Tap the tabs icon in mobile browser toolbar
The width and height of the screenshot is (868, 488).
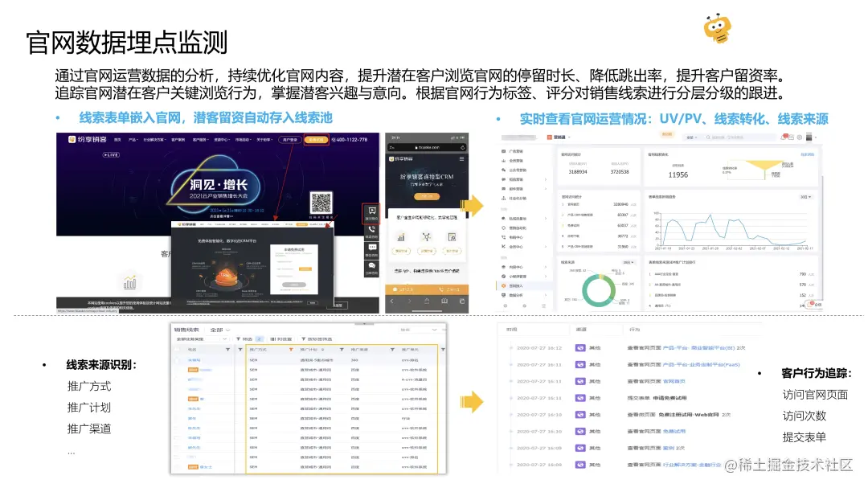(x=461, y=301)
